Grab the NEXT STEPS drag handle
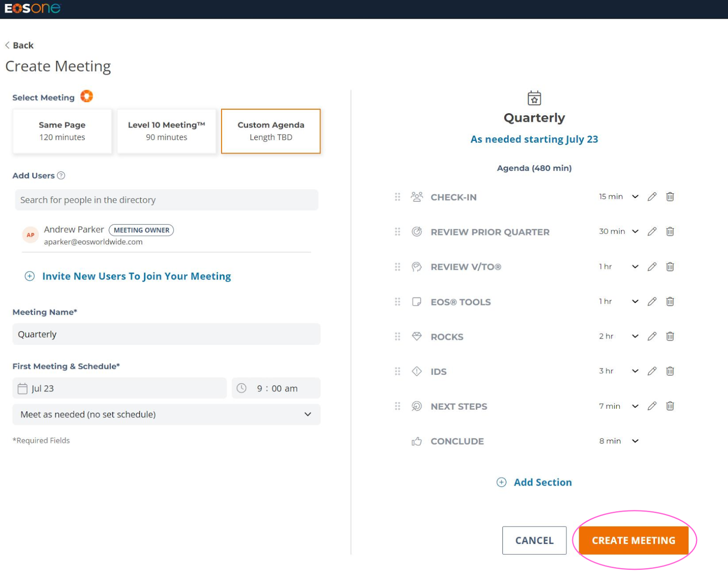Viewport: 728px width, 577px height. (x=398, y=406)
